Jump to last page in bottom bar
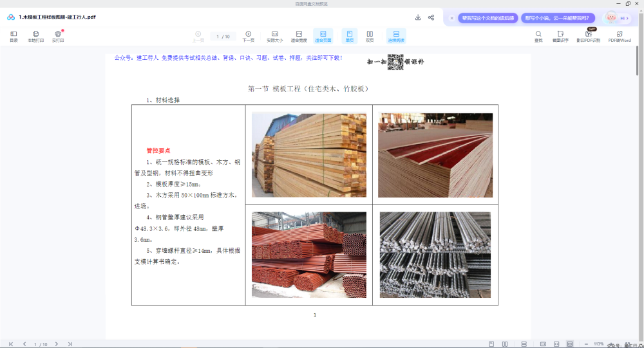 70,344
